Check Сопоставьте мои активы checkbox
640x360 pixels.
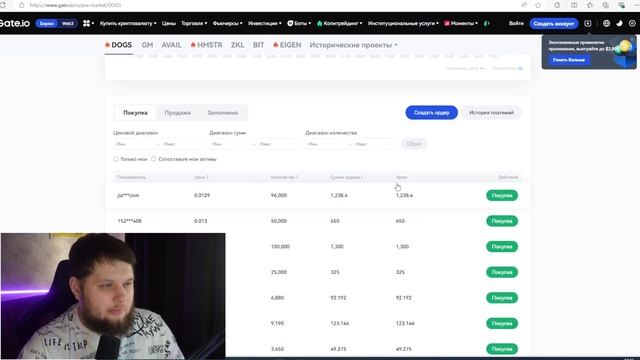153,159
